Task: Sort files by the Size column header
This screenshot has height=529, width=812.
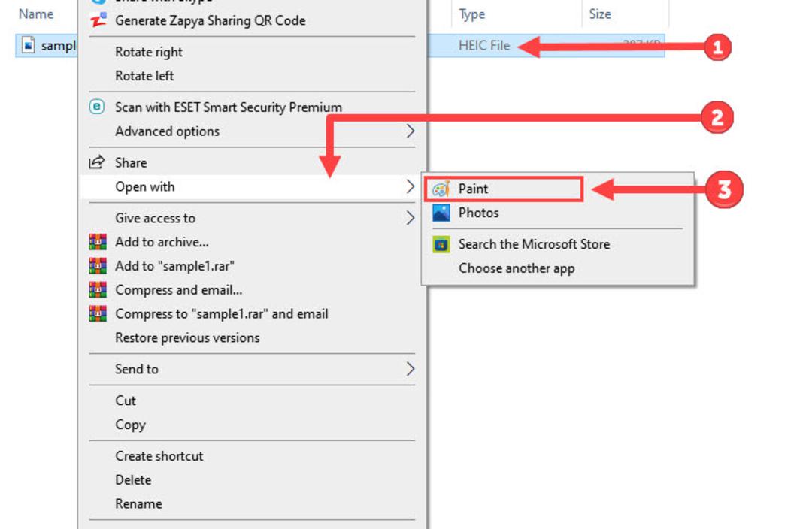Action: coord(600,14)
